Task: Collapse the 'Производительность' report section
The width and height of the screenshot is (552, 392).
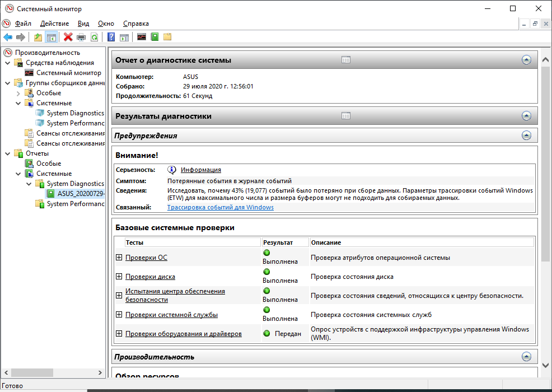Action: [526, 356]
